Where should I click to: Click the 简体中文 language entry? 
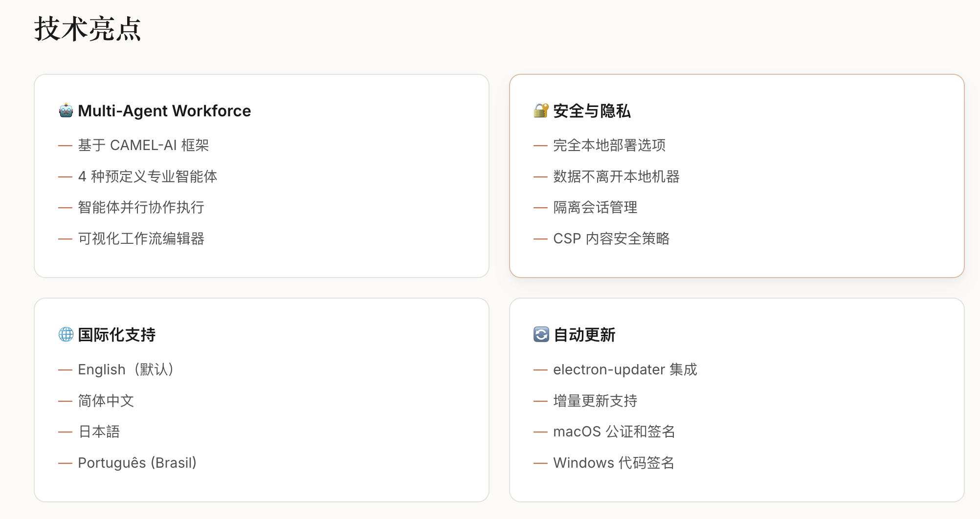click(x=106, y=401)
